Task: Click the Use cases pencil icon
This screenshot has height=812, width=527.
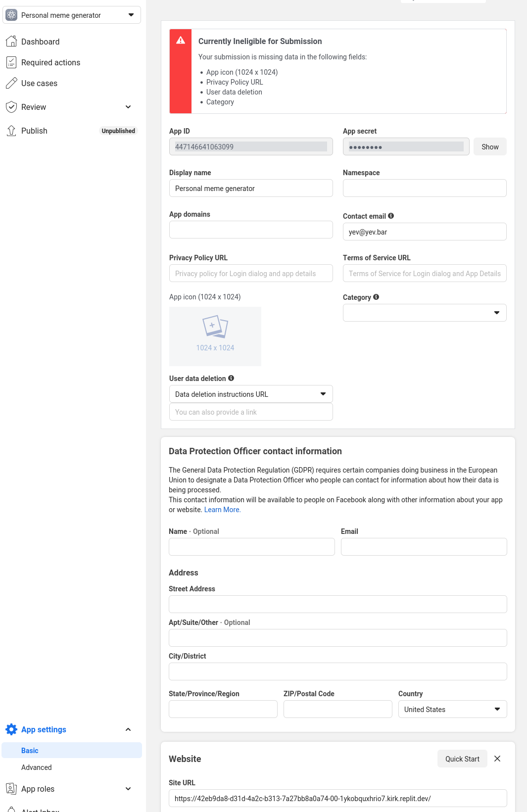Action: point(11,83)
